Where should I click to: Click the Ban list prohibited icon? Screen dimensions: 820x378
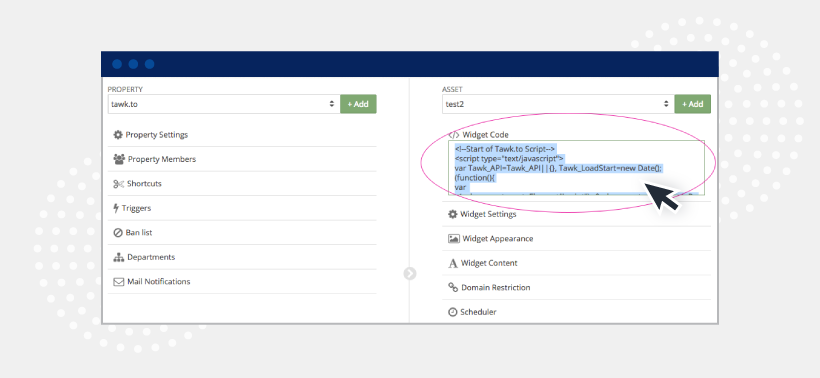[118, 233]
